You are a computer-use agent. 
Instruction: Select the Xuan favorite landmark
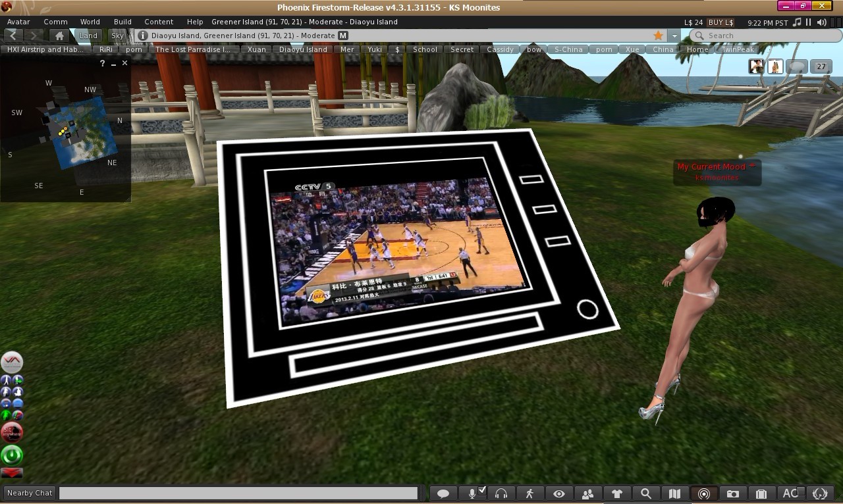coord(257,49)
